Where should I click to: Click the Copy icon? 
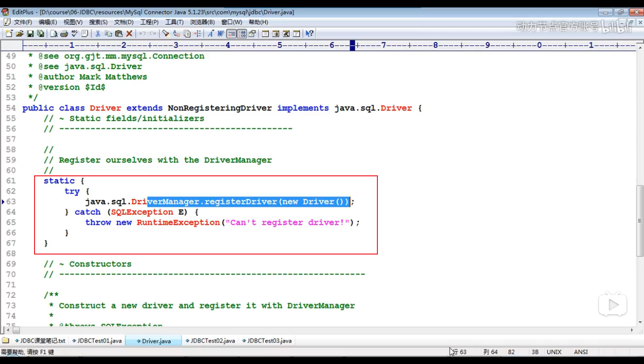click(x=108, y=34)
